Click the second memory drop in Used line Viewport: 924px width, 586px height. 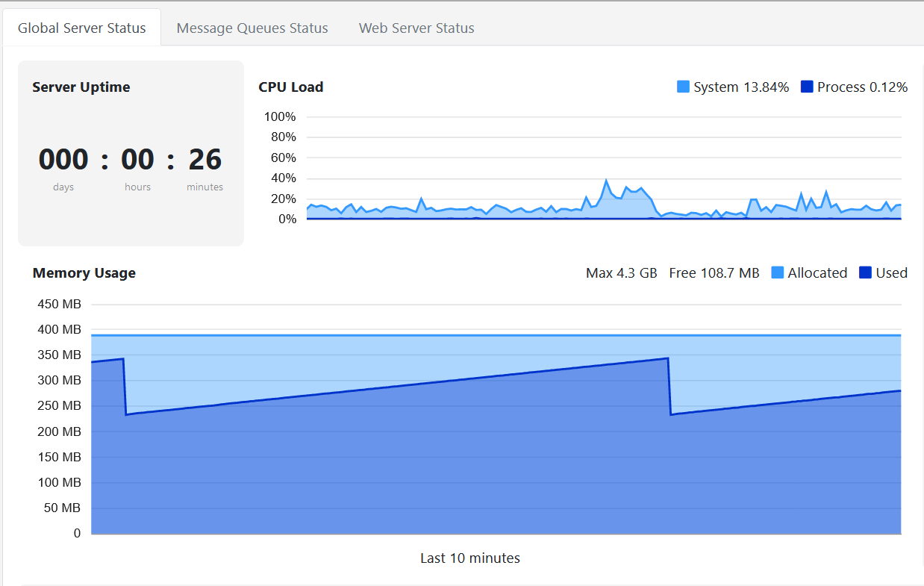click(x=669, y=387)
